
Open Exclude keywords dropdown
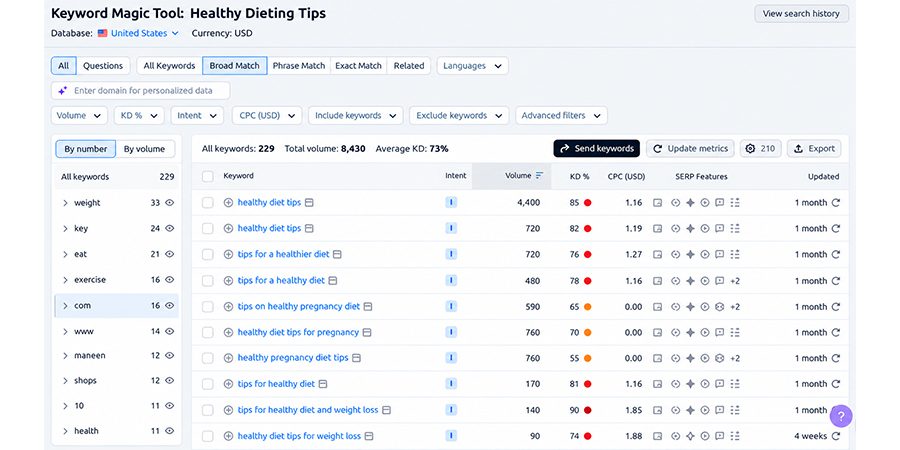[x=459, y=115]
